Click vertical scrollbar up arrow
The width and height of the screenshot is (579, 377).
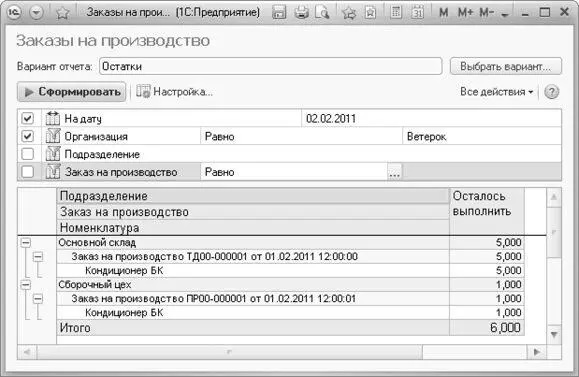(x=554, y=197)
